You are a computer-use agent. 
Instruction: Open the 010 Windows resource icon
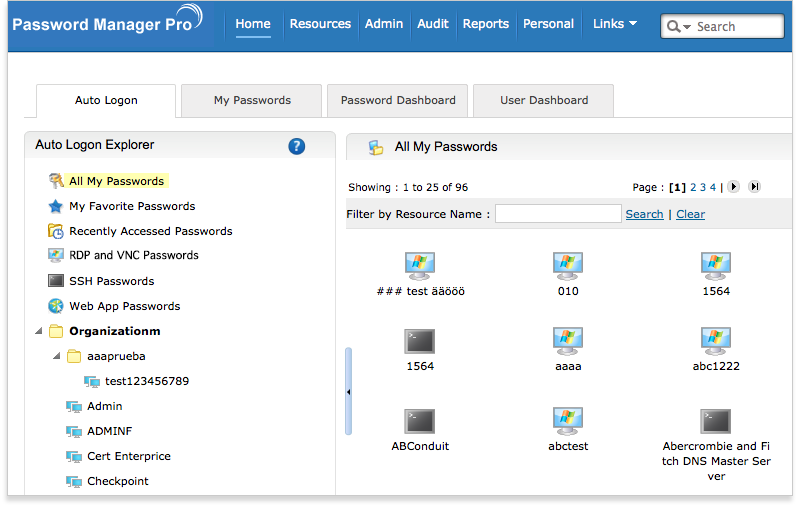coord(568,265)
